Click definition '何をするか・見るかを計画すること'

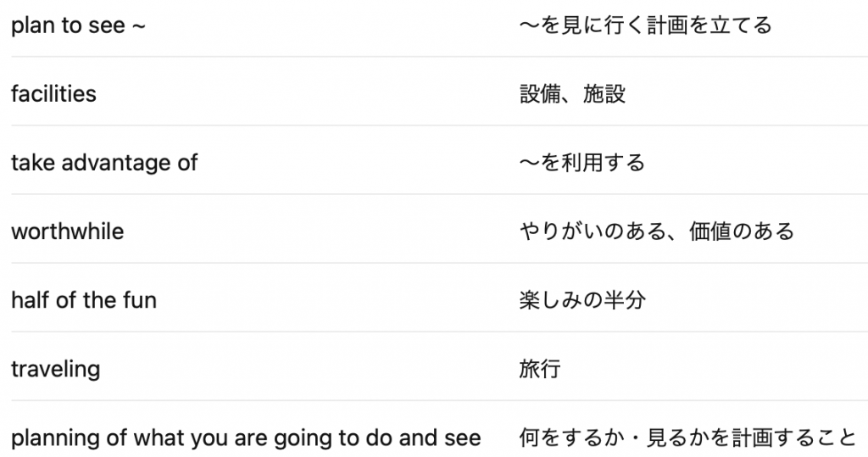tap(687, 437)
